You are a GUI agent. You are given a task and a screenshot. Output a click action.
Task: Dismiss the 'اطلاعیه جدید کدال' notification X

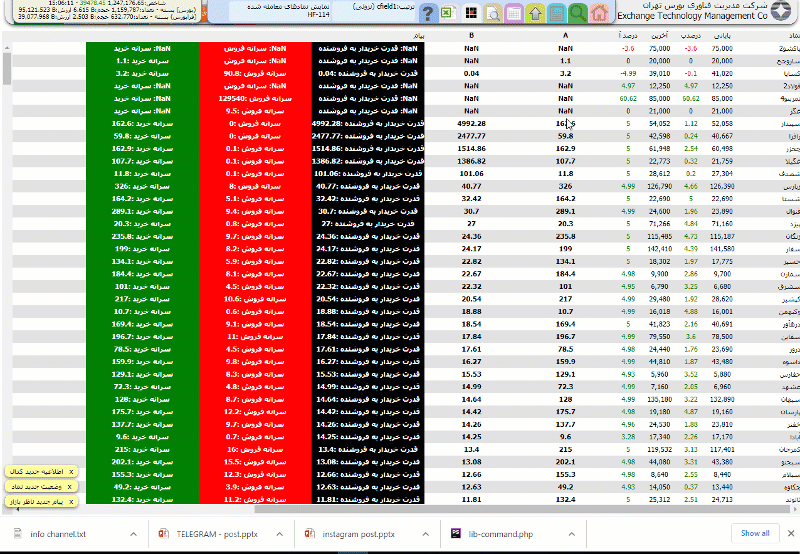(x=71, y=472)
